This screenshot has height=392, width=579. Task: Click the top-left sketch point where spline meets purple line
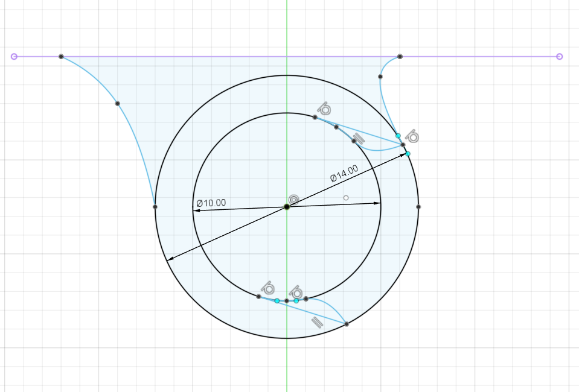click(x=61, y=57)
